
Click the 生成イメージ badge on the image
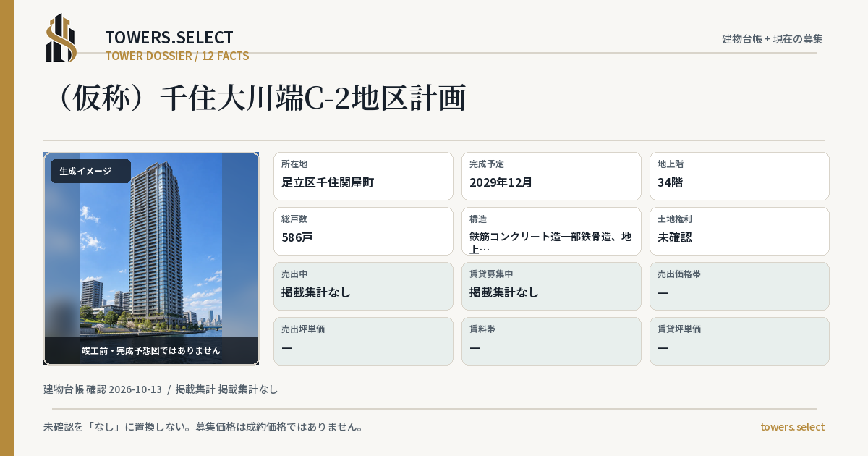pyautogui.click(x=90, y=171)
